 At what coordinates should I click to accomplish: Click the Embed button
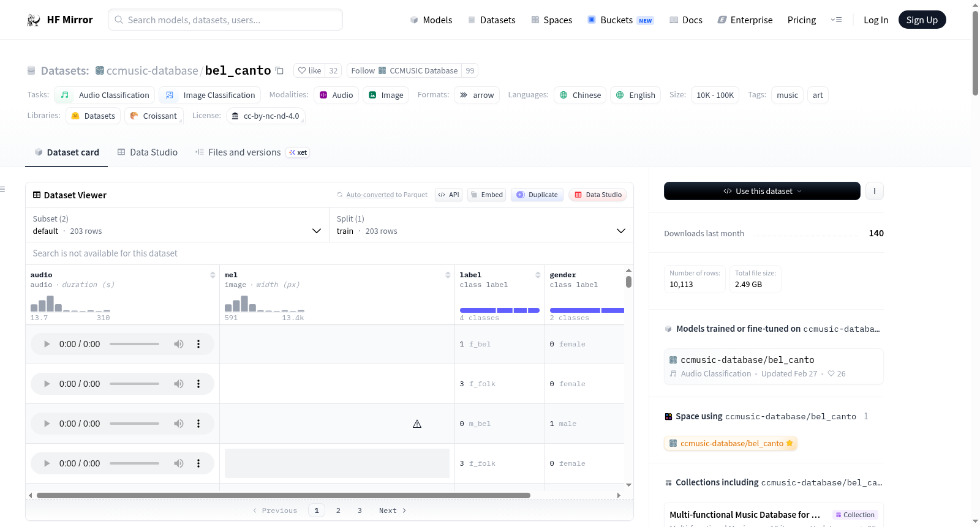487,195
